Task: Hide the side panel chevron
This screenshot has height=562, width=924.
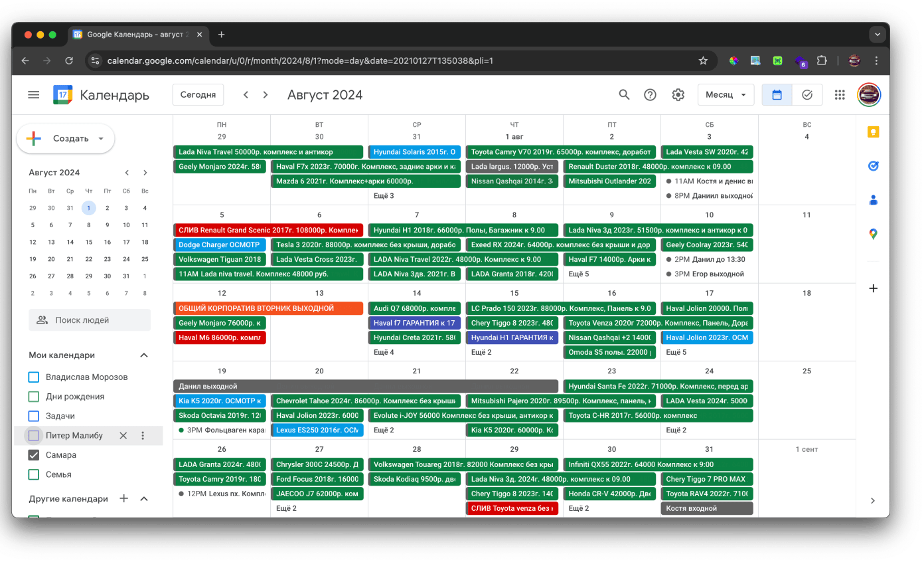Action: click(873, 500)
